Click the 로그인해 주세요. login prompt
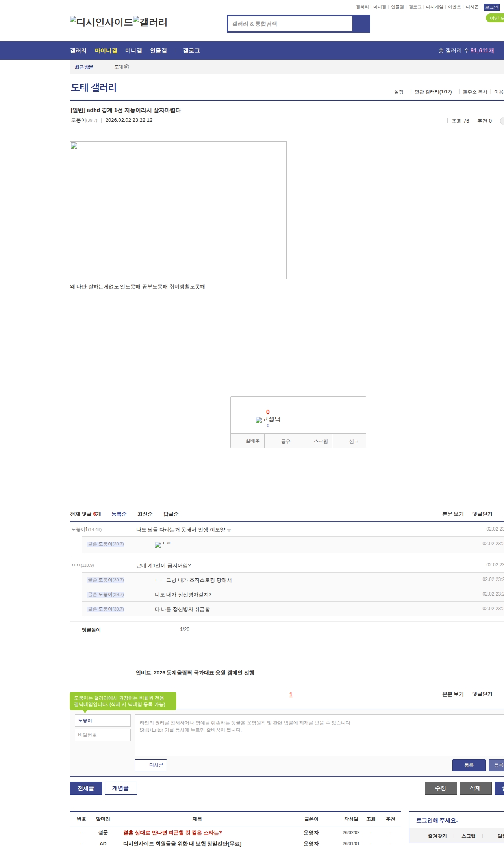504x847 pixels. coord(437,821)
